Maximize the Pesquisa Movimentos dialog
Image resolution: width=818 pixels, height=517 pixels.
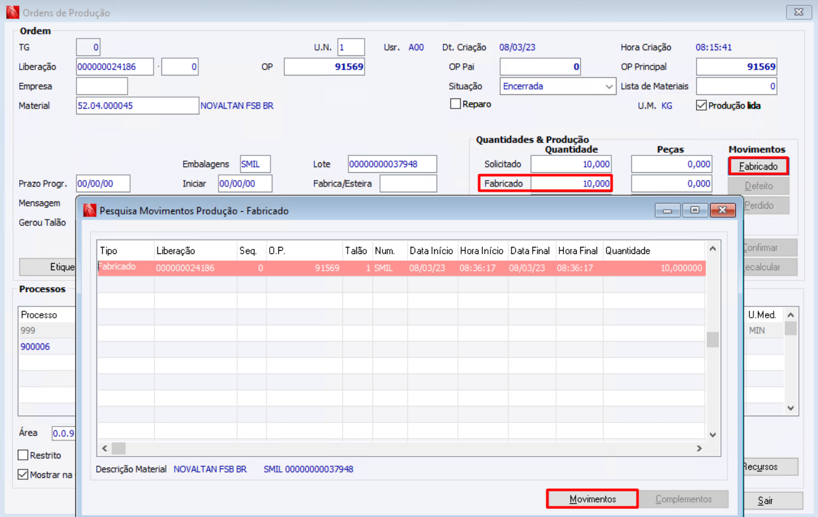(694, 210)
